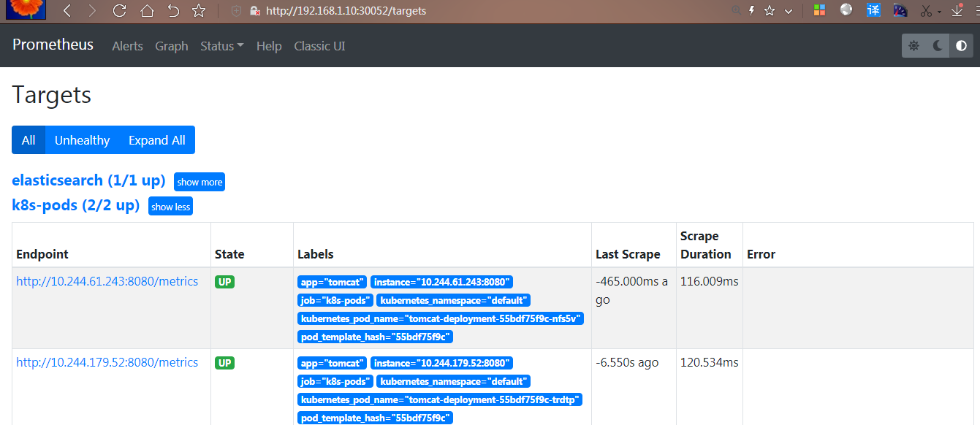Click the instance="10.244.61.243:8080" label
980x425 pixels.
[441, 282]
